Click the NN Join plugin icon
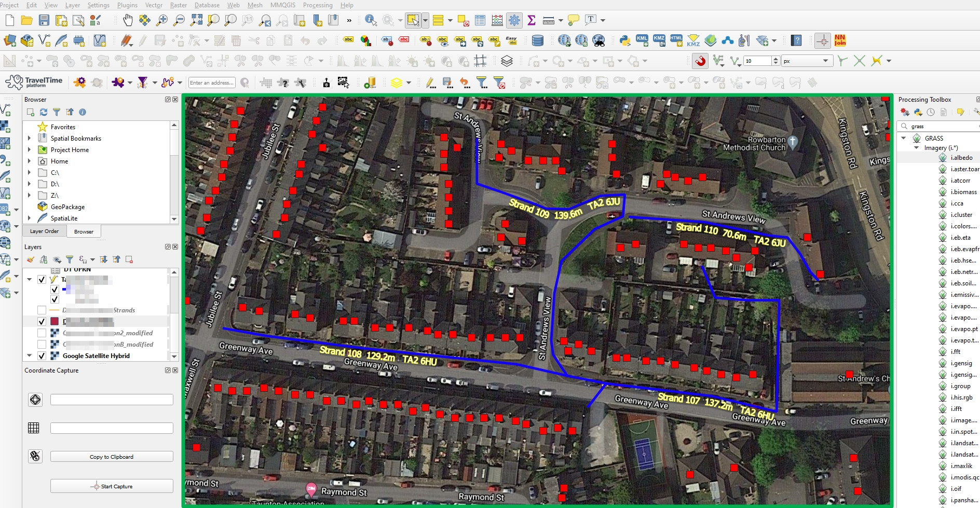This screenshot has height=508, width=980. point(840,40)
